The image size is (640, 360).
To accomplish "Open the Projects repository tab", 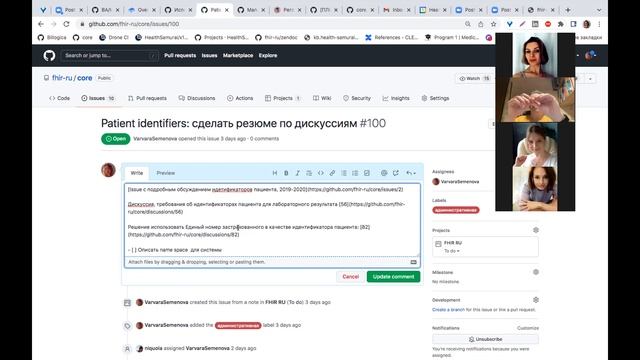I will click(x=282, y=98).
